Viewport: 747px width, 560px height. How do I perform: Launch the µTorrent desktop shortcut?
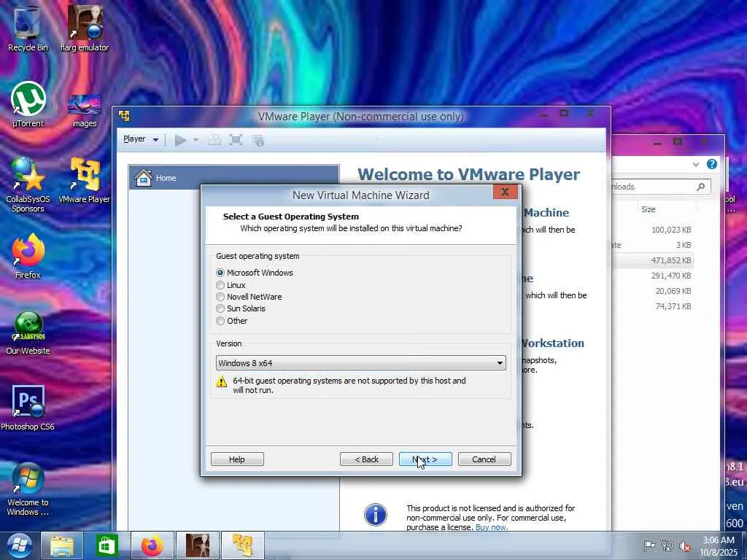click(x=28, y=105)
